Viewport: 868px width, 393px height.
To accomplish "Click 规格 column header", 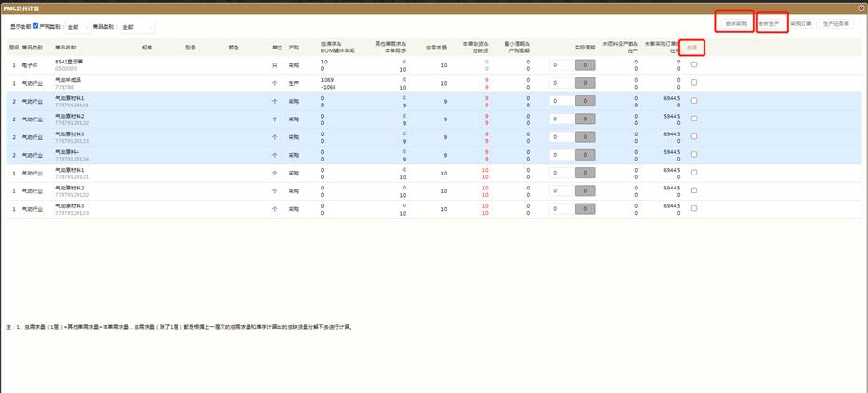I will (x=147, y=49).
